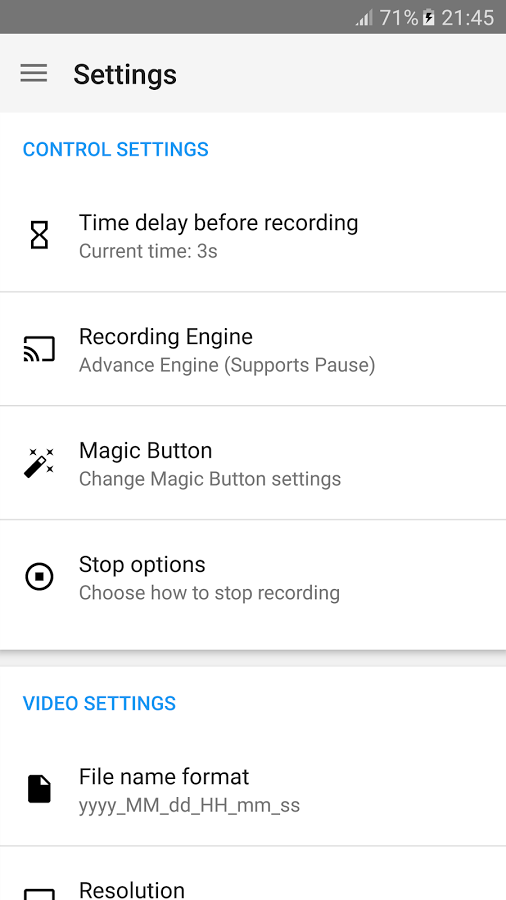This screenshot has width=506, height=900.
Task: Select the Video Settings section header
Action: coord(99,703)
